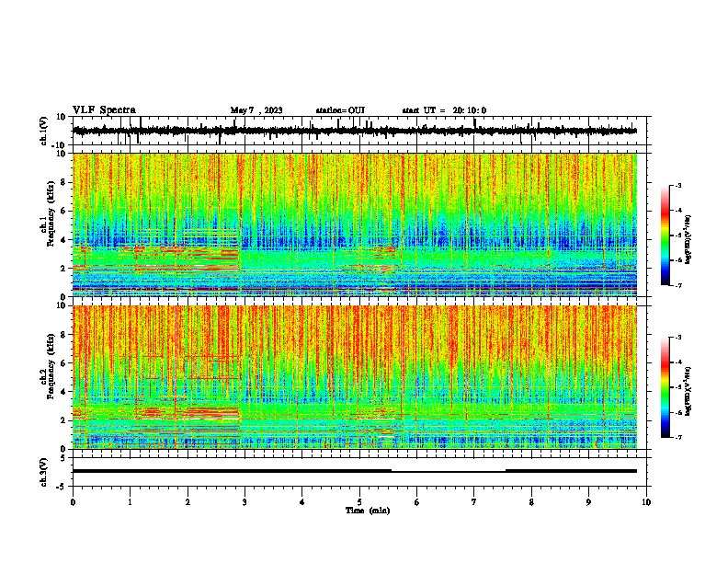
Task: Click the "1" tick on the time axis
Action: (x=130, y=502)
